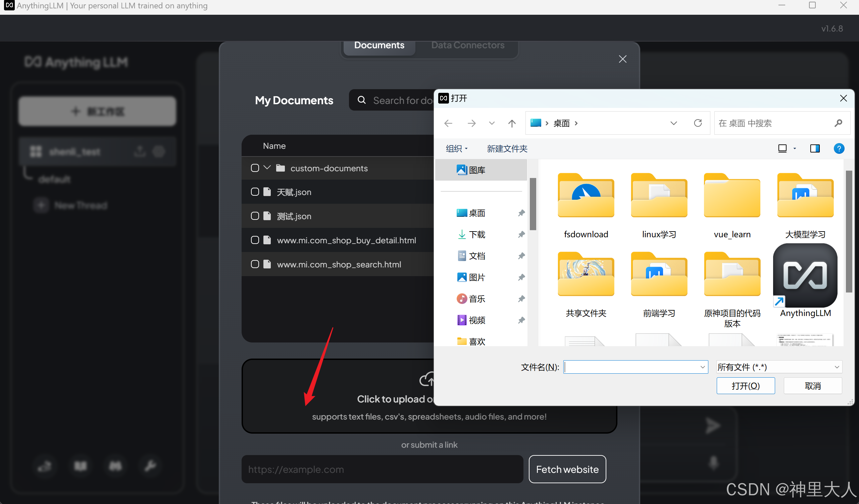Image resolution: width=859 pixels, height=504 pixels.
Task: Toggle the preview pane icon
Action: click(x=815, y=148)
